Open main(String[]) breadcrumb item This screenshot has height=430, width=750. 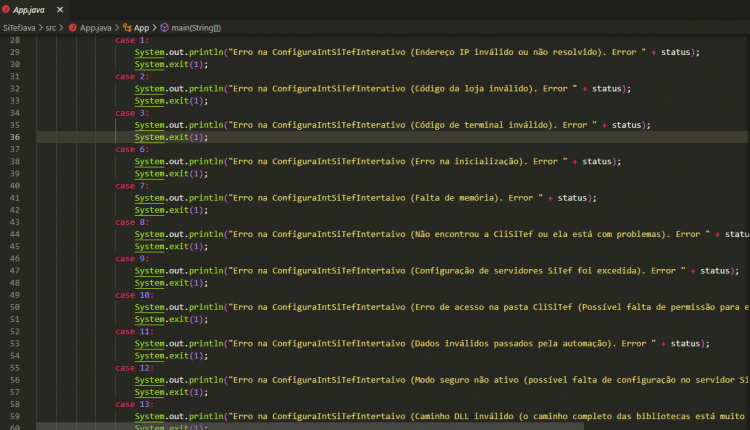[196, 28]
